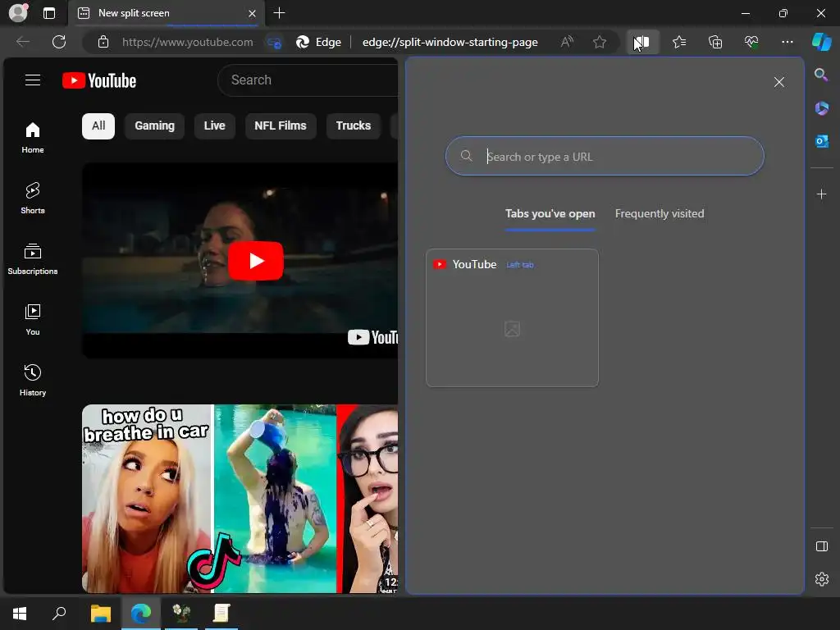This screenshot has height=630, width=840.
Task: Open YouTube Shorts
Action: pos(33,198)
